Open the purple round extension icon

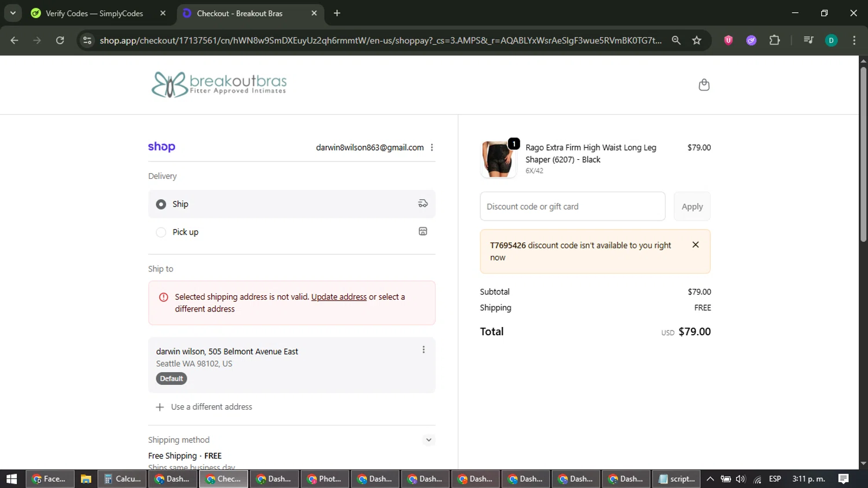pos(751,41)
